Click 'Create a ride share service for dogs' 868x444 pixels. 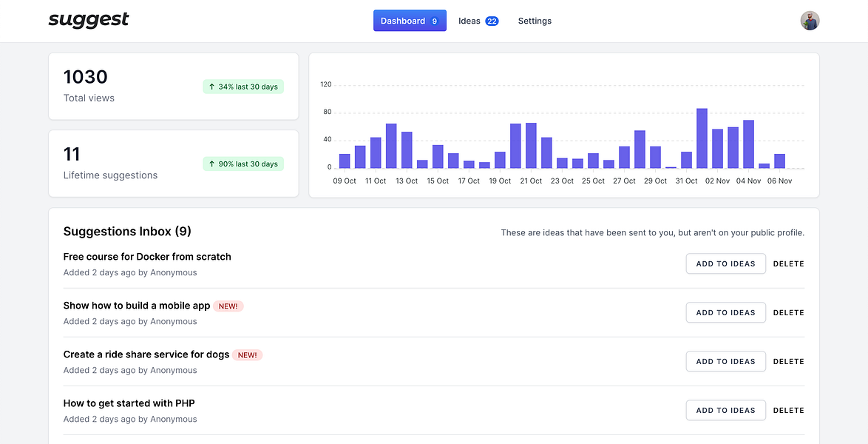pos(146,354)
